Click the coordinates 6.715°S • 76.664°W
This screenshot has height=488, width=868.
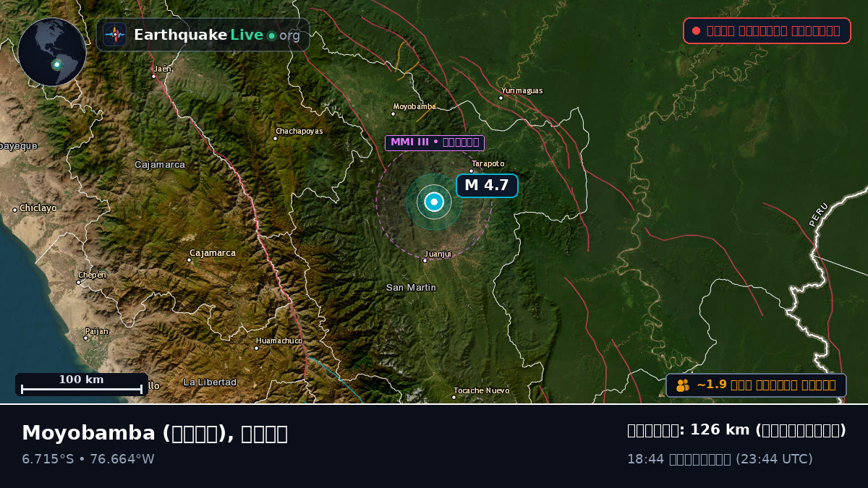coord(88,459)
